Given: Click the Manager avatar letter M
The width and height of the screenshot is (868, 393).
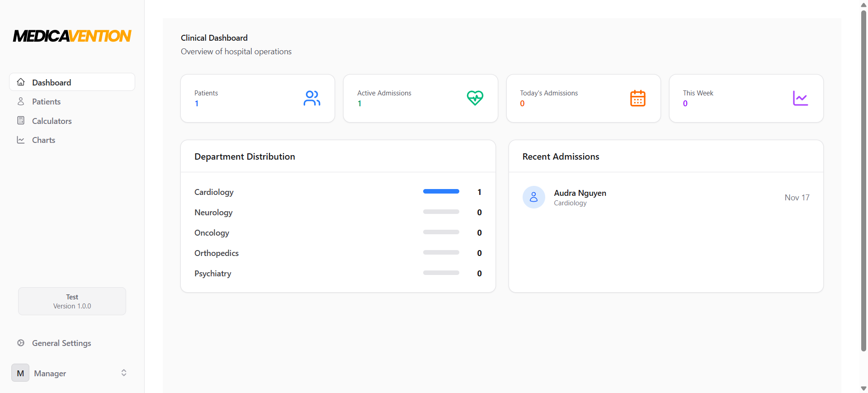Looking at the screenshot, I should click(20, 373).
